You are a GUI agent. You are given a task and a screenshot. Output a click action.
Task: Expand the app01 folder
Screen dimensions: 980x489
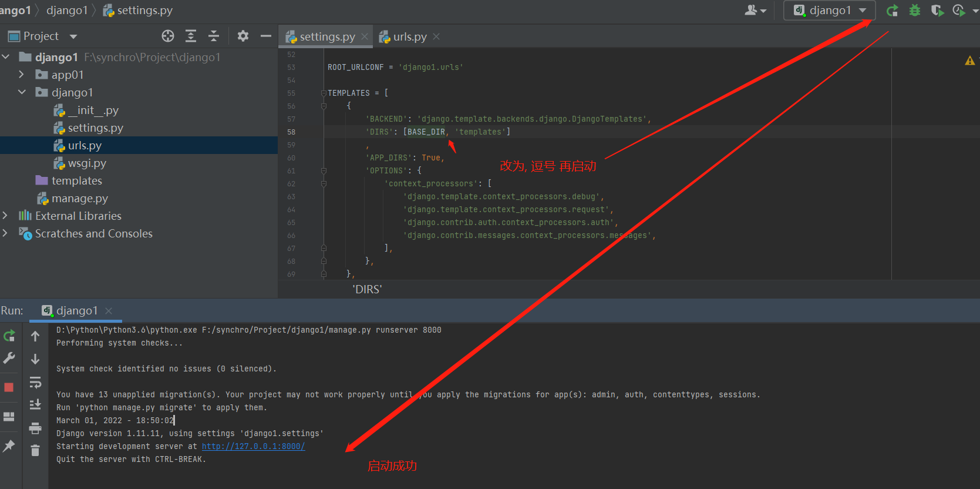click(x=22, y=75)
